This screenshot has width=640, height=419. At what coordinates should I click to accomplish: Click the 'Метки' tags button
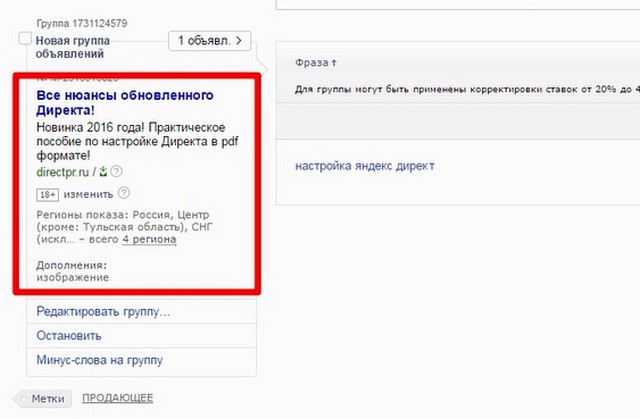[43, 399]
